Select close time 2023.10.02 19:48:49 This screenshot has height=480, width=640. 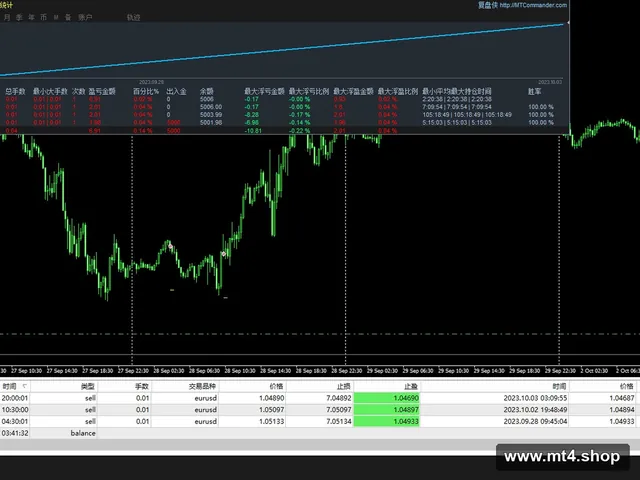click(535, 409)
